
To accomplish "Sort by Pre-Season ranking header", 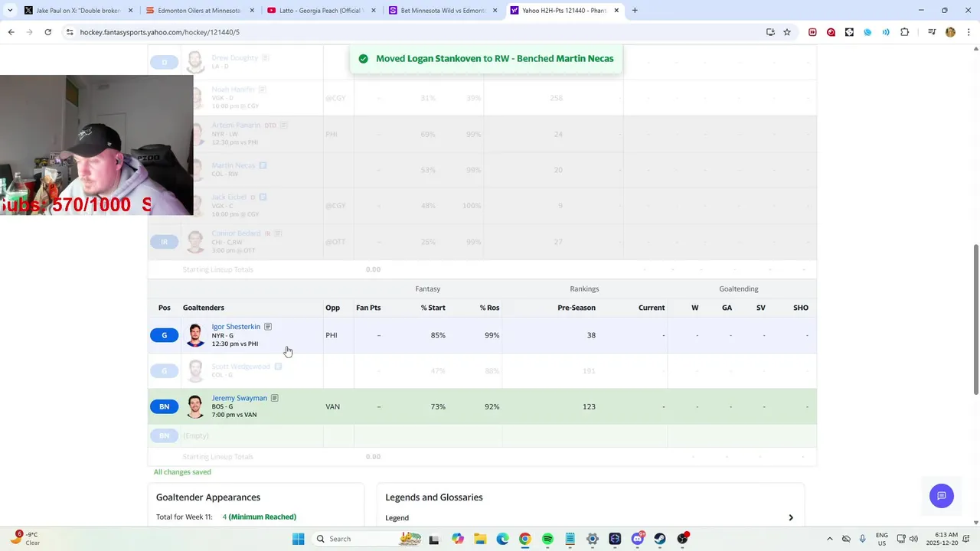I will tap(576, 308).
